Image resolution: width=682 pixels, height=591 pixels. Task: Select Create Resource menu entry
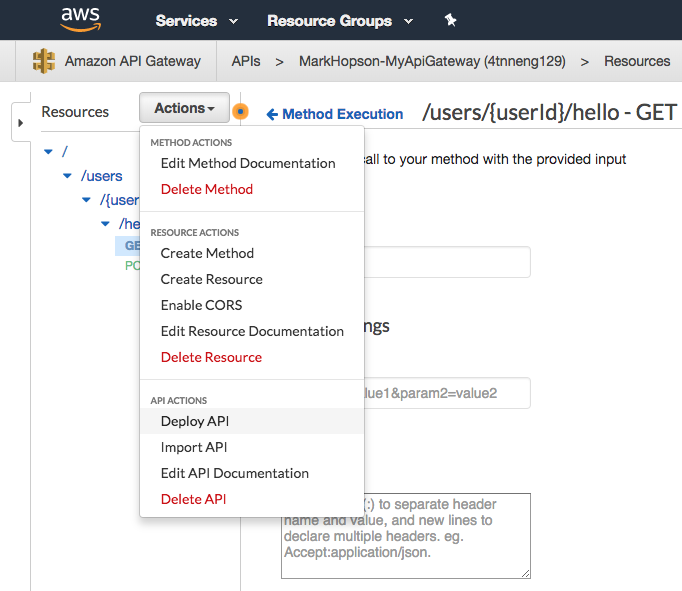click(x=211, y=279)
